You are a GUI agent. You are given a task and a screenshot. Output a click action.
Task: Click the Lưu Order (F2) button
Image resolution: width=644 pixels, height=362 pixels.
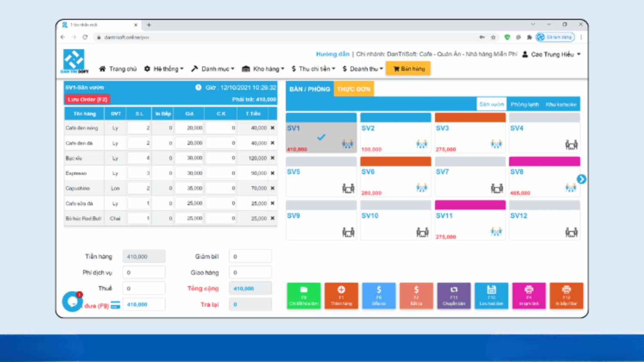[88, 100]
